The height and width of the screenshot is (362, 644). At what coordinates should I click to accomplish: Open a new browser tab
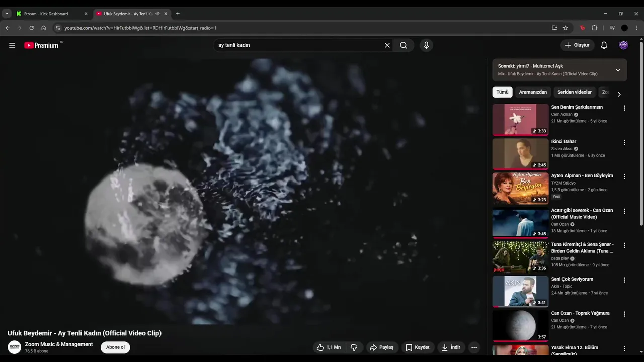178,14
